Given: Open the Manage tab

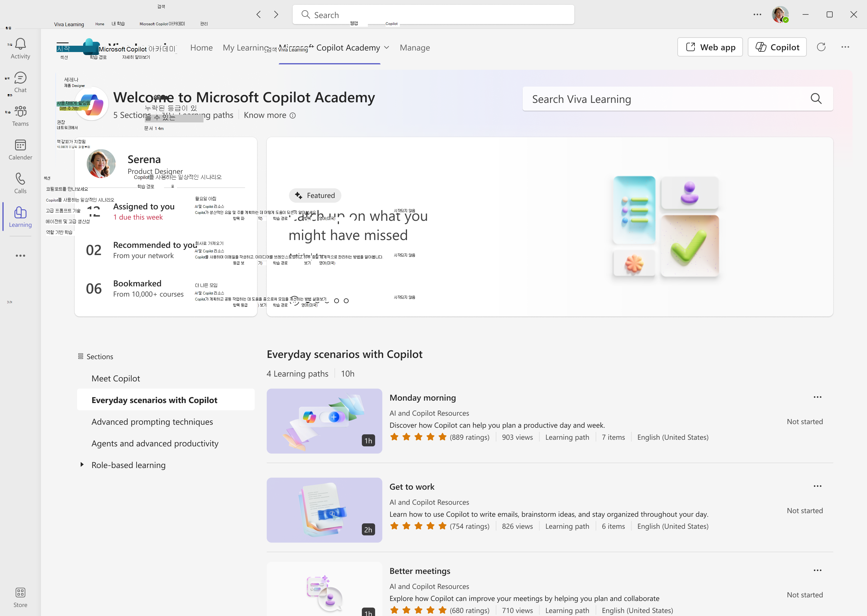Looking at the screenshot, I should point(415,48).
